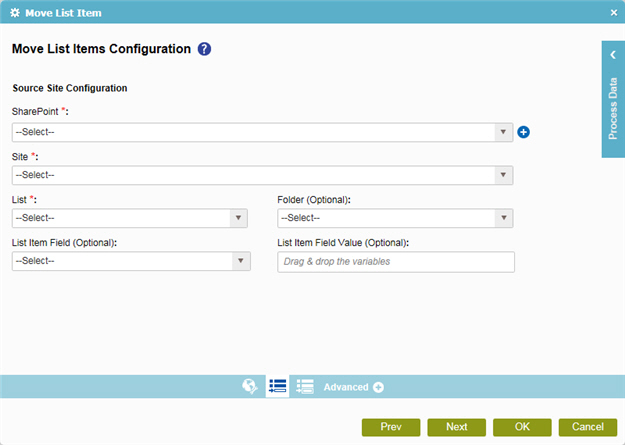
Task: Add a new SharePoint connection with the plus icon
Action: (x=523, y=132)
